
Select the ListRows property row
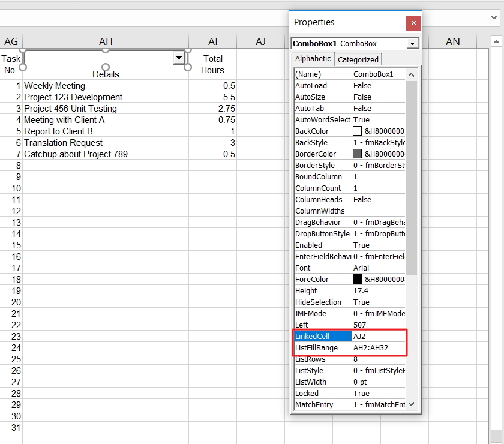349,359
